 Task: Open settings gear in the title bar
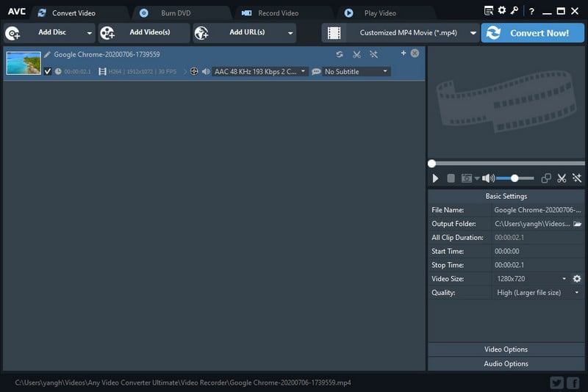(x=502, y=10)
